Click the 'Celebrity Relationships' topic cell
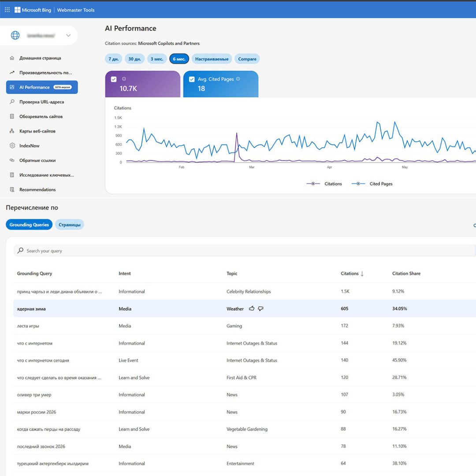The width and height of the screenshot is (476, 476). (249, 291)
